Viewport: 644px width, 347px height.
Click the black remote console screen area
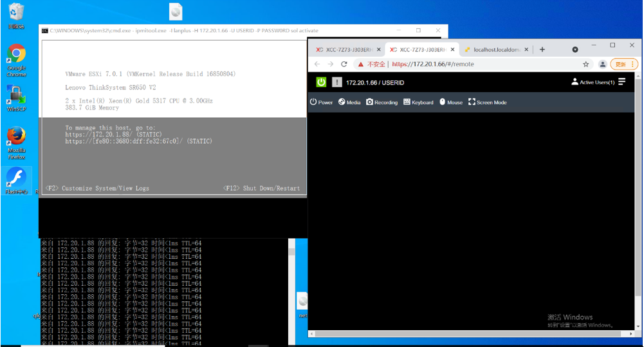pyautogui.click(x=471, y=220)
